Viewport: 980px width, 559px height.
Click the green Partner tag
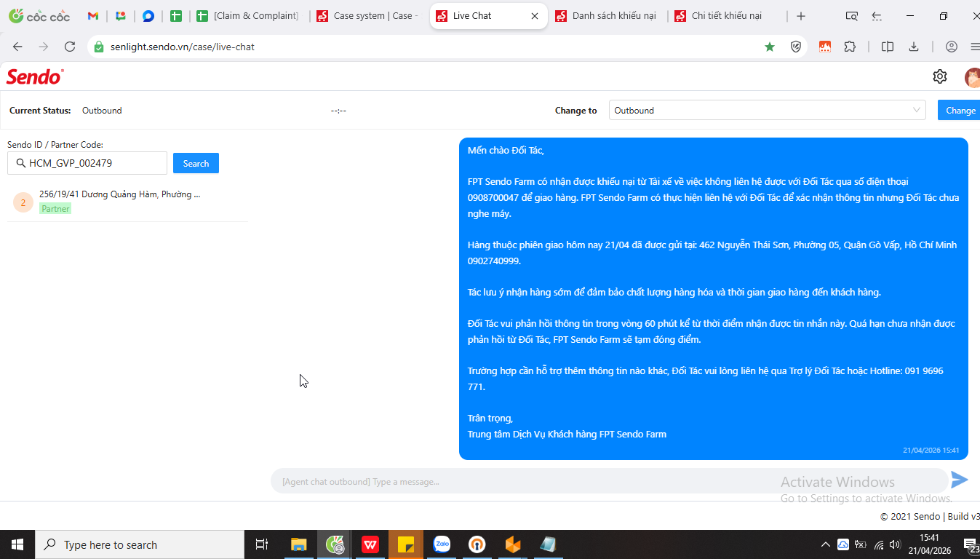[x=55, y=209]
